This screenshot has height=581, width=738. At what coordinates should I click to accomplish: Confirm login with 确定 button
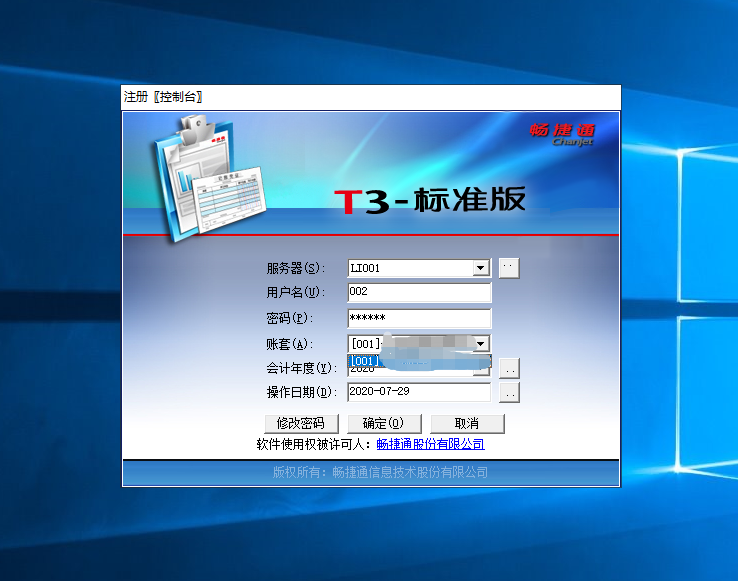pyautogui.click(x=384, y=423)
